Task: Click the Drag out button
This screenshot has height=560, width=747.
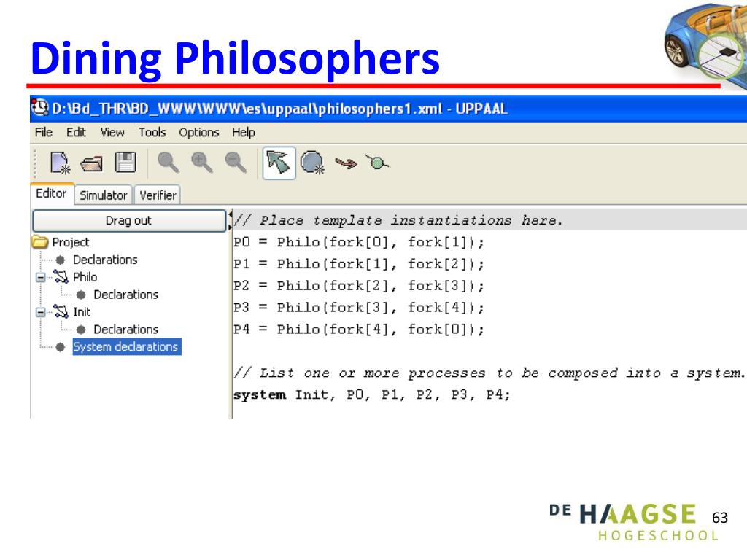Action: tap(128, 220)
